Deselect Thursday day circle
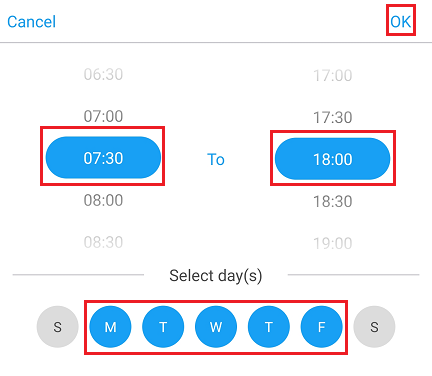Viewport: 432px width, 376px height. [269, 327]
